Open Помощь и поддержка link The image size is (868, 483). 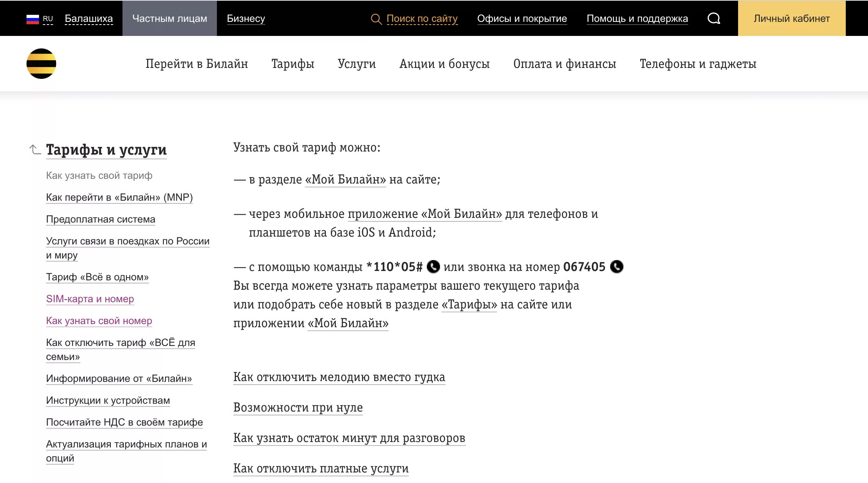637,18
